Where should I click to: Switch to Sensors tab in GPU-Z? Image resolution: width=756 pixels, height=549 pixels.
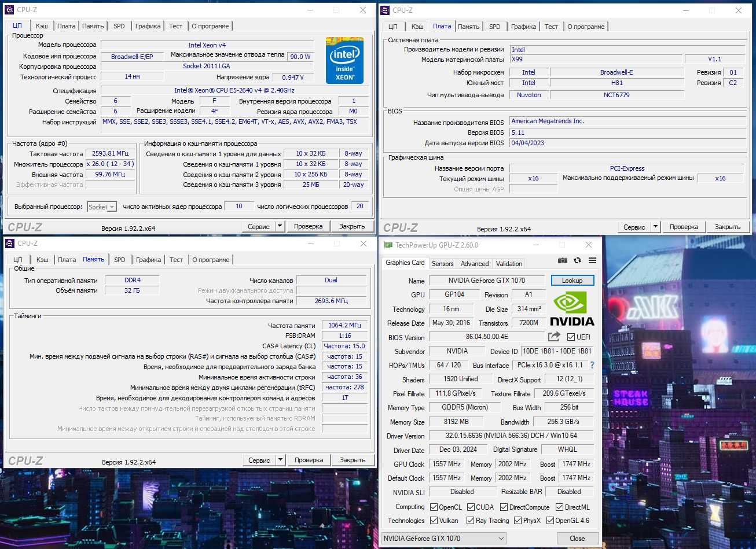click(x=443, y=263)
